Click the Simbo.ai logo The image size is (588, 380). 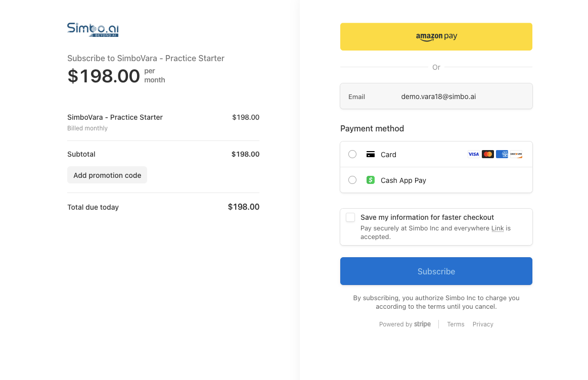pyautogui.click(x=93, y=29)
